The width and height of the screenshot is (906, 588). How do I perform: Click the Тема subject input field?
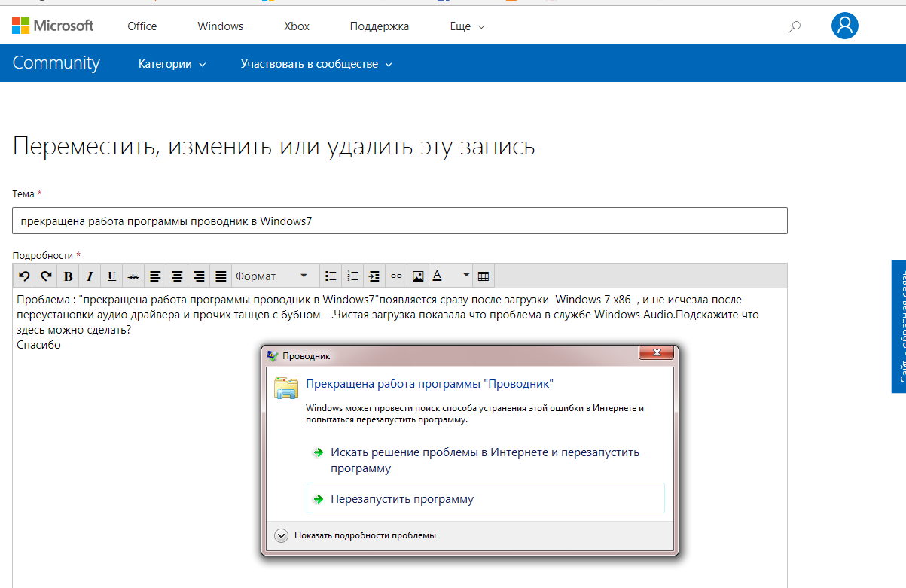(x=400, y=221)
